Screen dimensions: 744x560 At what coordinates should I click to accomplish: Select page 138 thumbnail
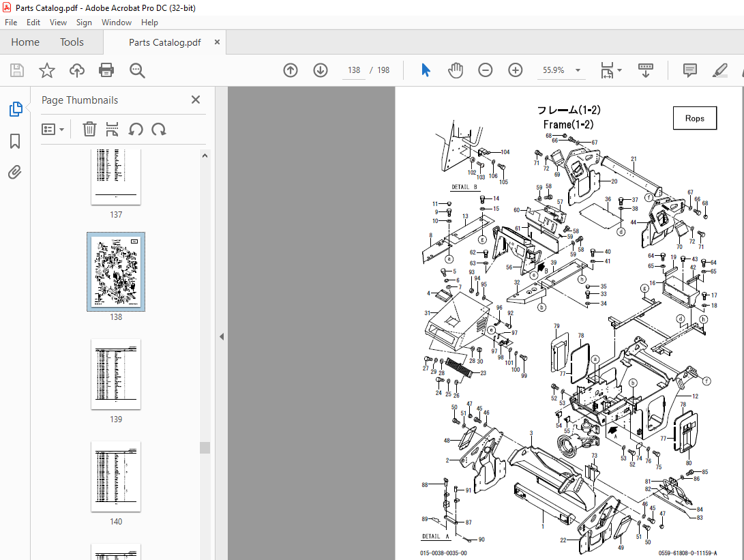tap(116, 272)
